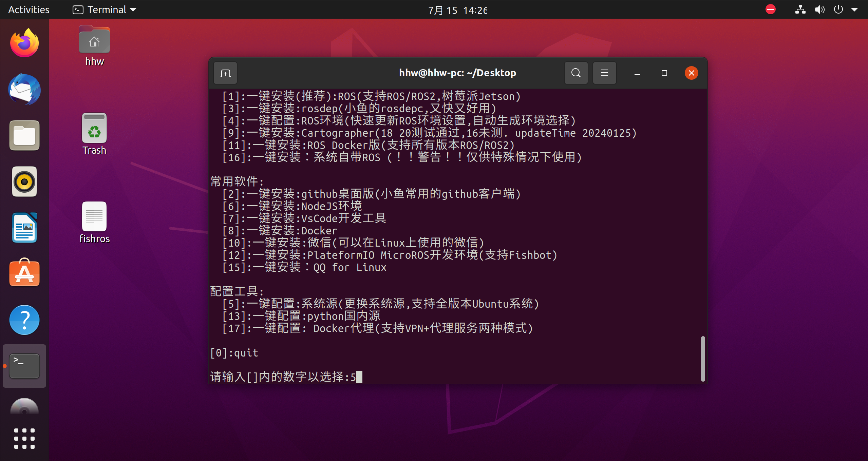Click the 常用软件 heading

pyautogui.click(x=237, y=181)
